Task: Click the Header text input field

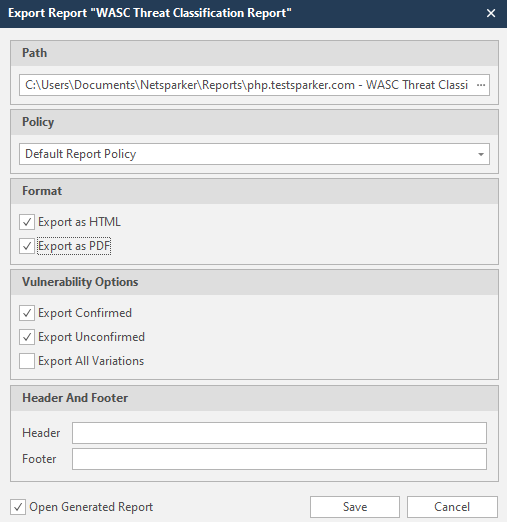Action: pos(279,433)
